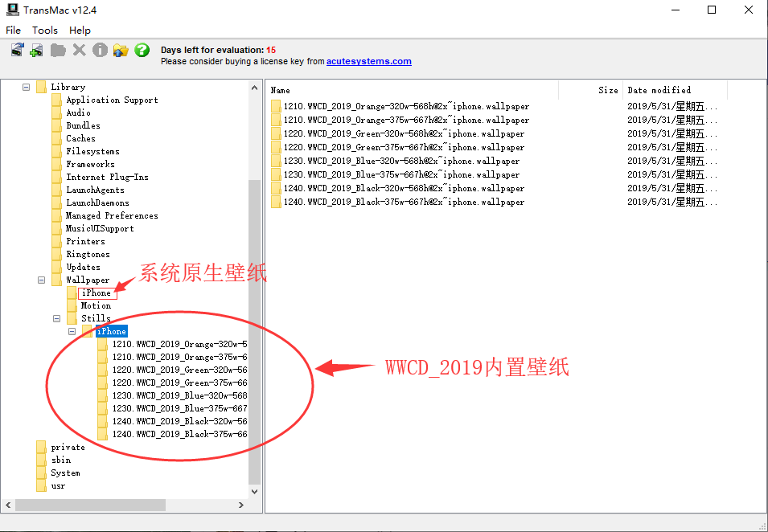Select the Internet Plug-Ins folder in tree

pos(107,177)
